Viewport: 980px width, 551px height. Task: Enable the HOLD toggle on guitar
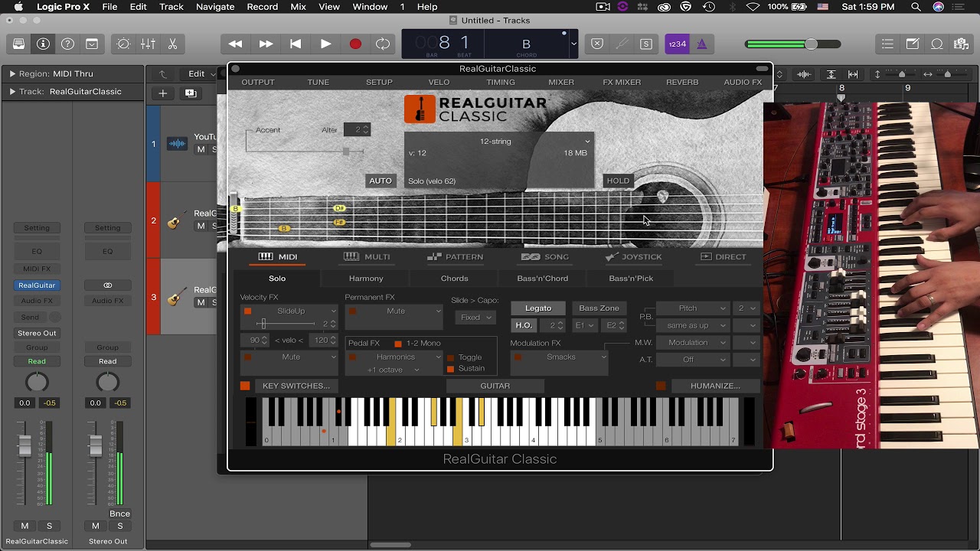click(618, 181)
